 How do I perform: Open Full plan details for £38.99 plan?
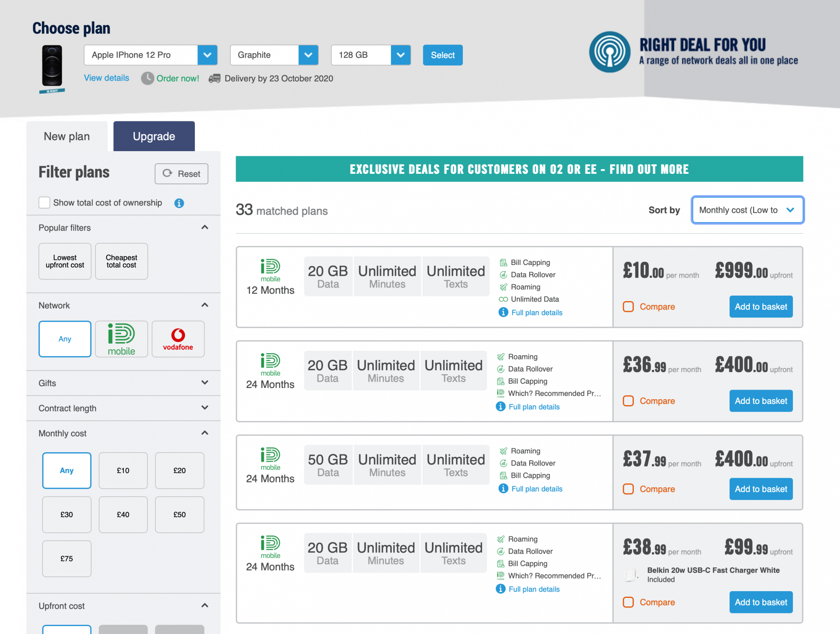pos(534,589)
